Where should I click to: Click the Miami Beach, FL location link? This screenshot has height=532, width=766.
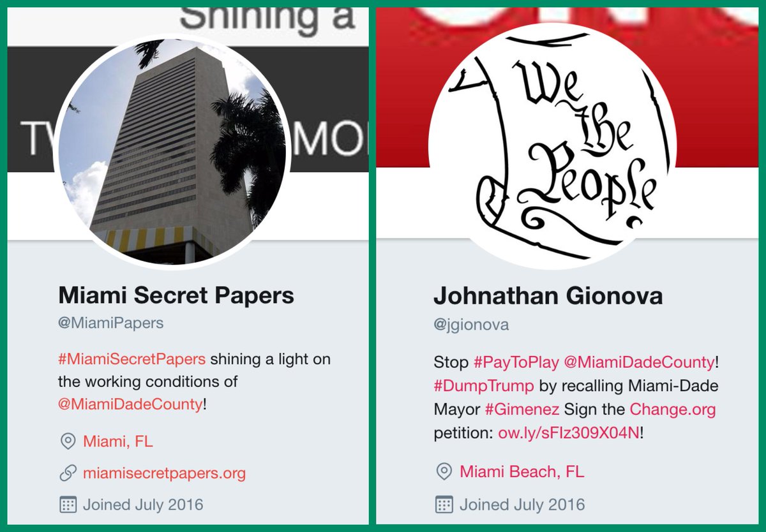[x=522, y=472]
